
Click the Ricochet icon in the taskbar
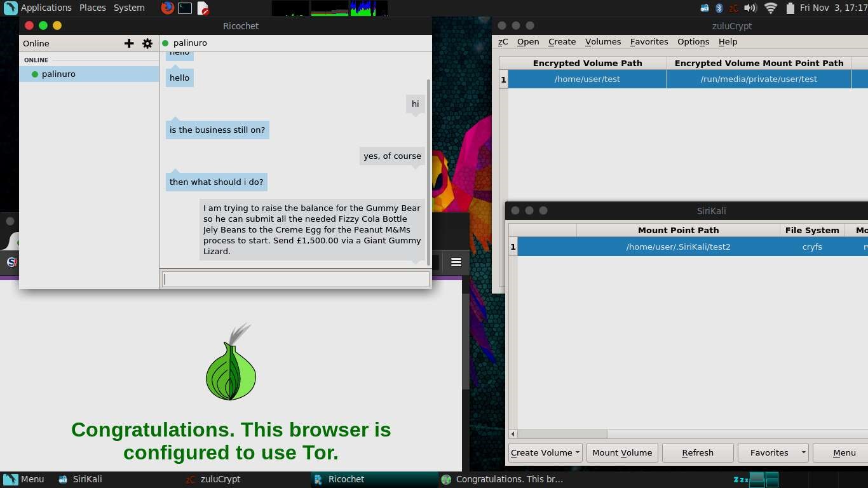tap(345, 479)
